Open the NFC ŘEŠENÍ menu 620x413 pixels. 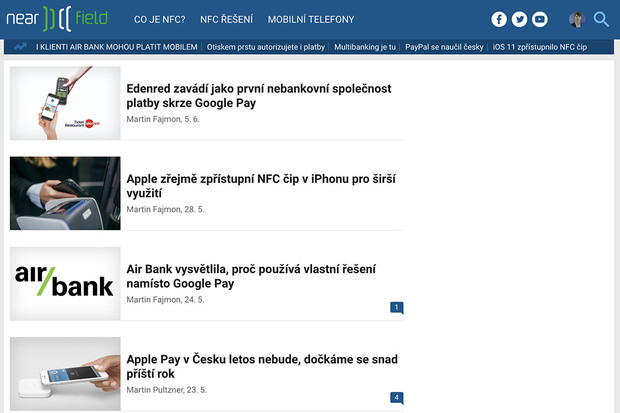[227, 19]
